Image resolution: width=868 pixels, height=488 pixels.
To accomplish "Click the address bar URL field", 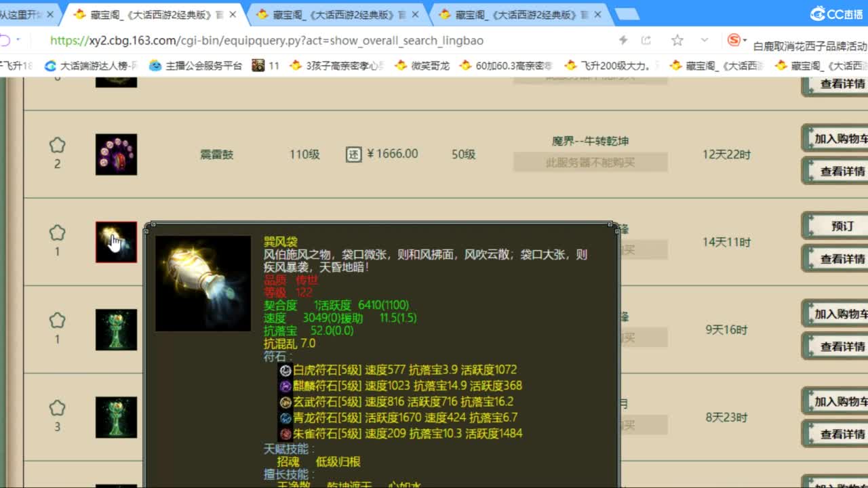I will 267,41.
